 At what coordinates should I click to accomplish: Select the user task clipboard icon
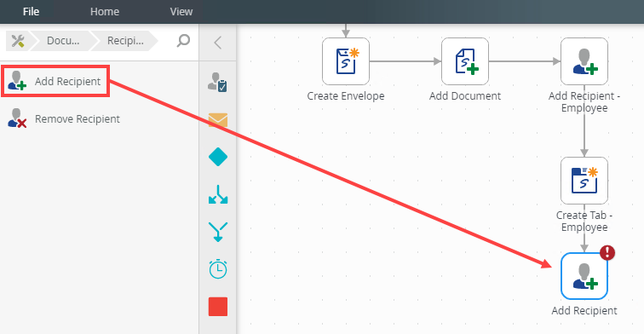(x=218, y=82)
